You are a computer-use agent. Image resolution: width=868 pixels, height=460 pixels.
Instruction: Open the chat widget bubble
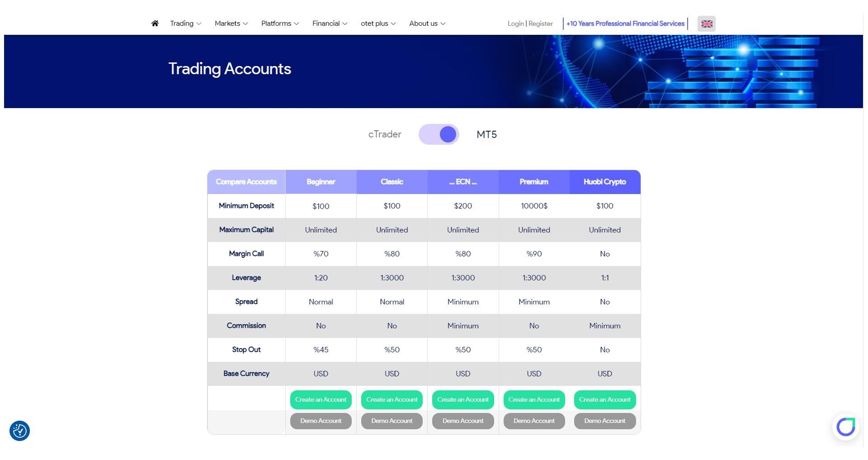[845, 426]
